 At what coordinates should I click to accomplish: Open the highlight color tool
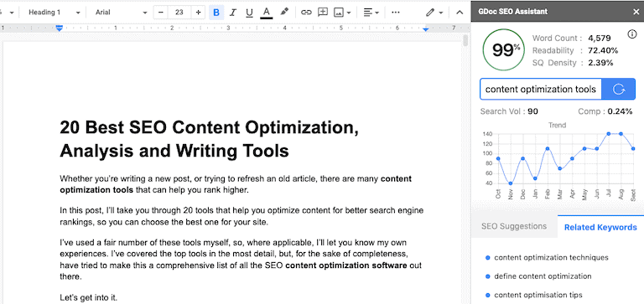tap(284, 13)
